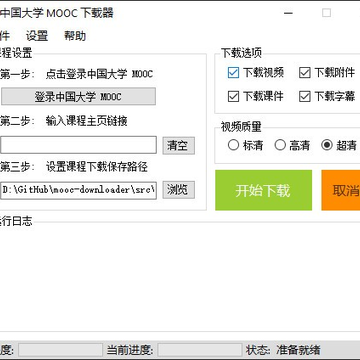
Task: Maximize the MOOC downloader window
Action: tap(326, 13)
